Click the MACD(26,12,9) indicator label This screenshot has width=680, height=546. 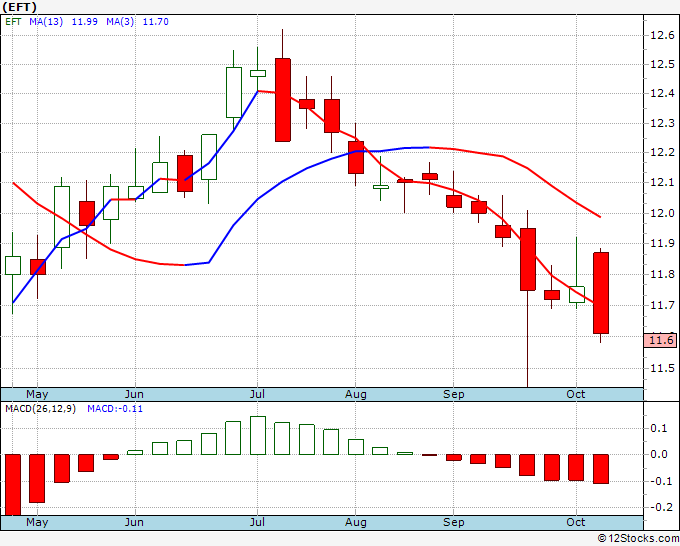click(x=40, y=409)
